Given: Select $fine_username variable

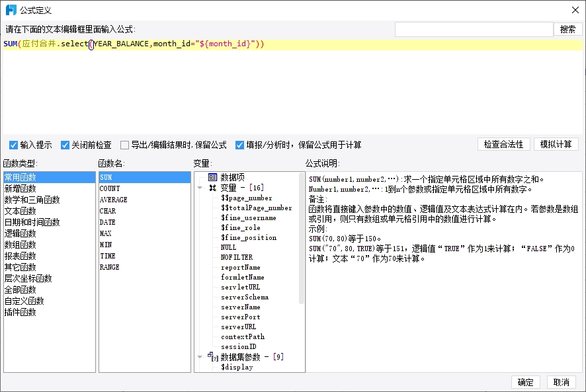Looking at the screenshot, I should (249, 217).
